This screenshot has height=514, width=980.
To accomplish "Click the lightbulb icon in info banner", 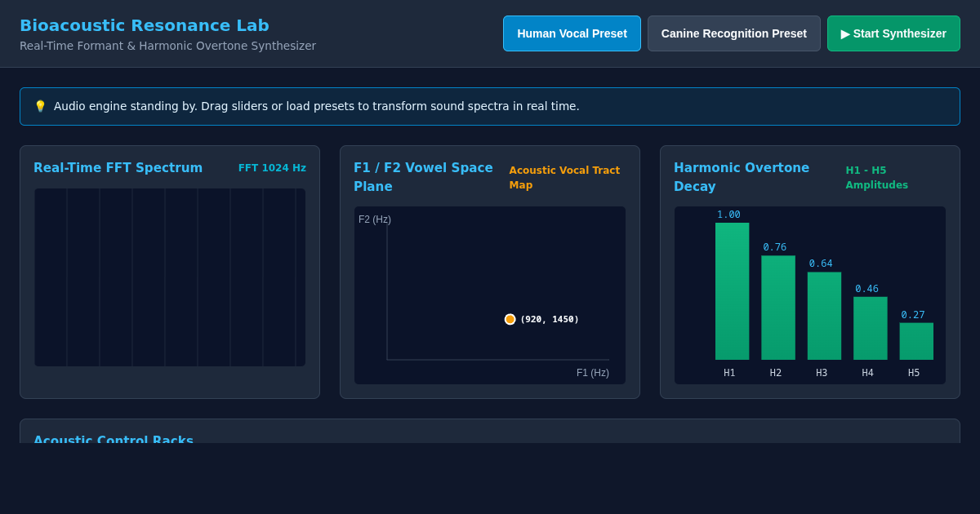I will point(40,106).
